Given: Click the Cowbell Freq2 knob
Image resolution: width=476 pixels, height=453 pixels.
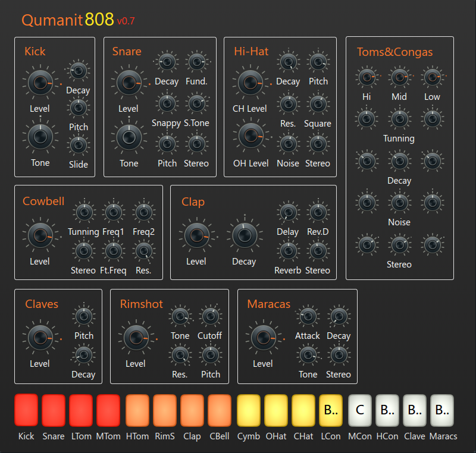Looking at the screenshot, I should click(x=143, y=212).
